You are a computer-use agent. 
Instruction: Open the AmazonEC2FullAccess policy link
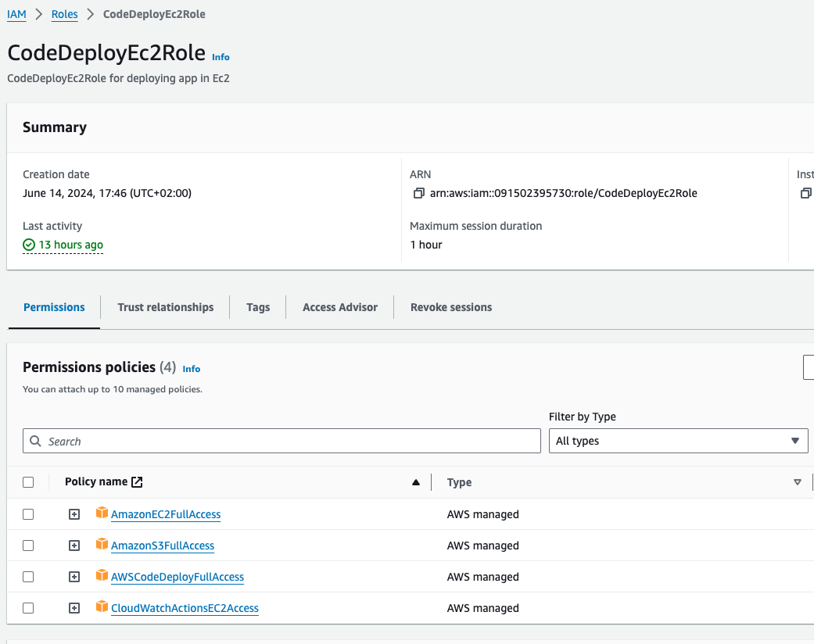pyautogui.click(x=166, y=514)
